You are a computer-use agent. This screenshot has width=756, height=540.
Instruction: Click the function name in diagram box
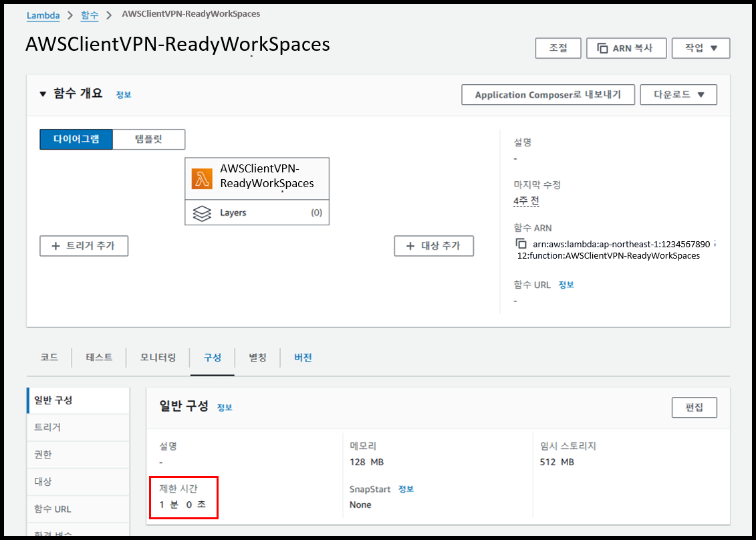pos(267,176)
